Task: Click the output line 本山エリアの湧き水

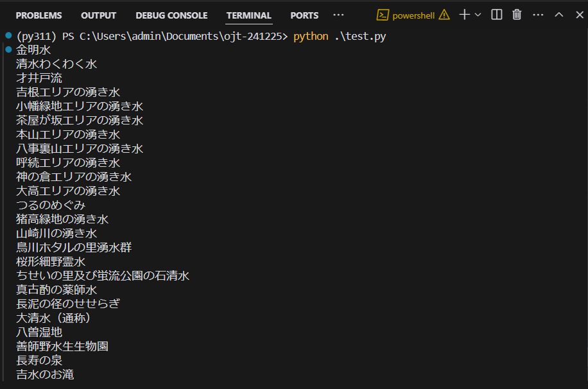Action: click(68, 135)
